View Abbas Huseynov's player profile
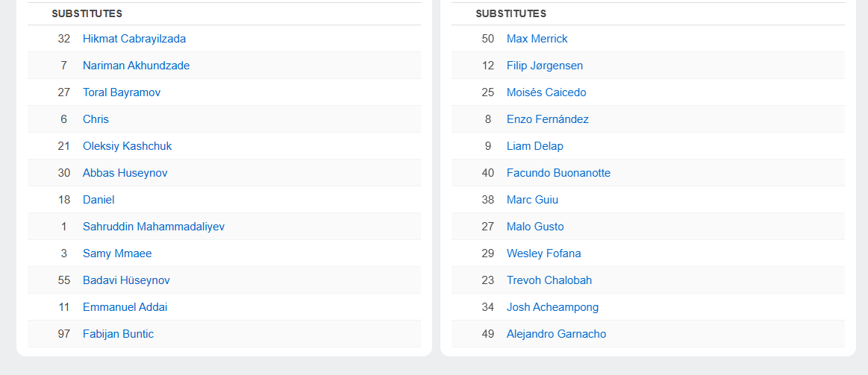Screen dimensions: 868x375 [x=125, y=173]
